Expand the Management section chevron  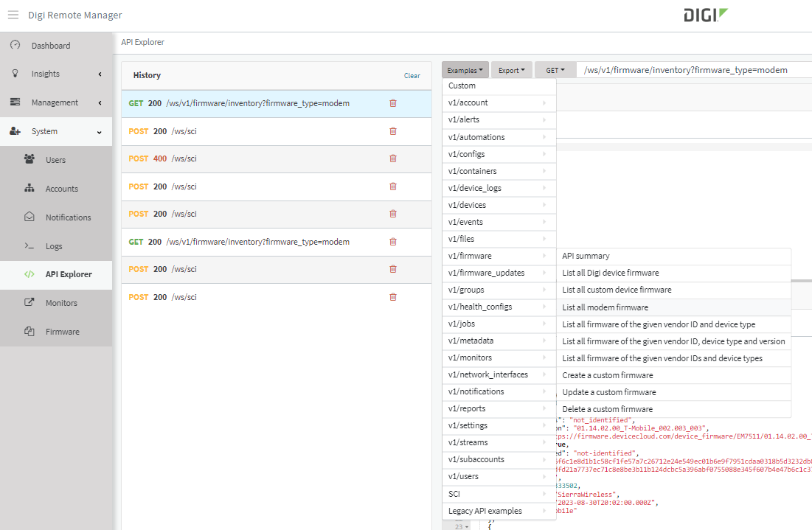[100, 103]
